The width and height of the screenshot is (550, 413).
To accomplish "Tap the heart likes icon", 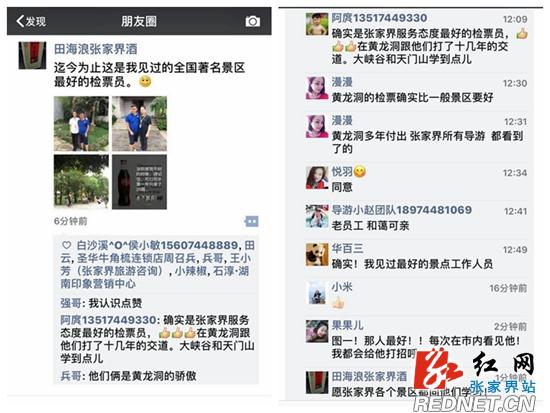I will point(66,245).
